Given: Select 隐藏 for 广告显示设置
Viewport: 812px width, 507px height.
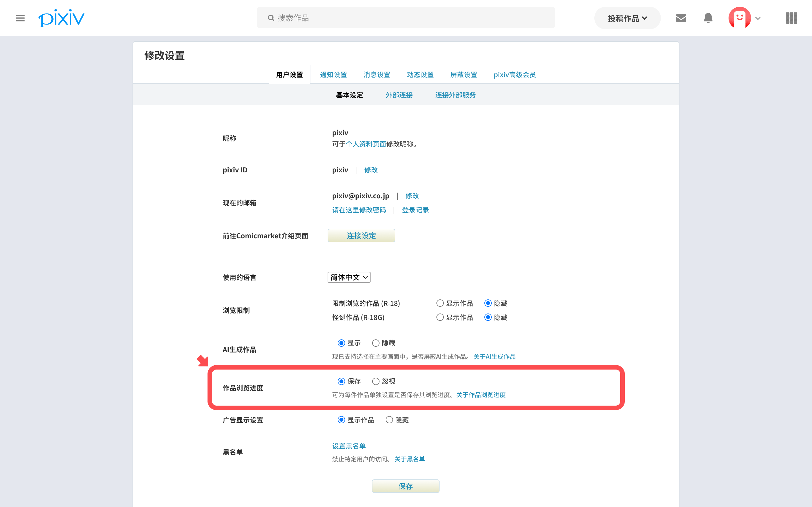Looking at the screenshot, I should pyautogui.click(x=389, y=420).
